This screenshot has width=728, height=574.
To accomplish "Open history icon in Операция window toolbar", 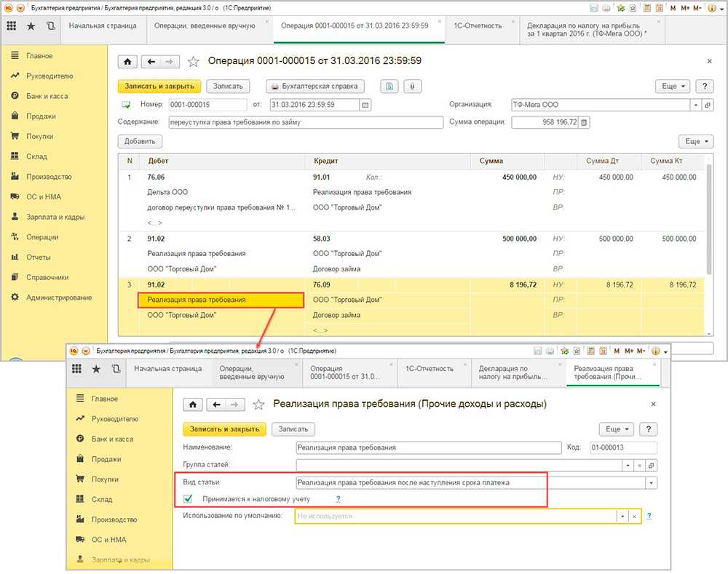I will click(x=51, y=26).
